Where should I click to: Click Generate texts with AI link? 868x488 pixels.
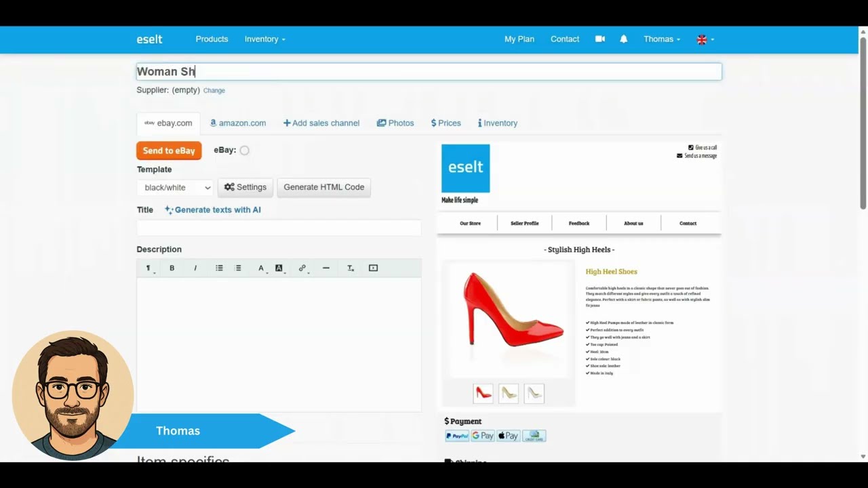(213, 210)
